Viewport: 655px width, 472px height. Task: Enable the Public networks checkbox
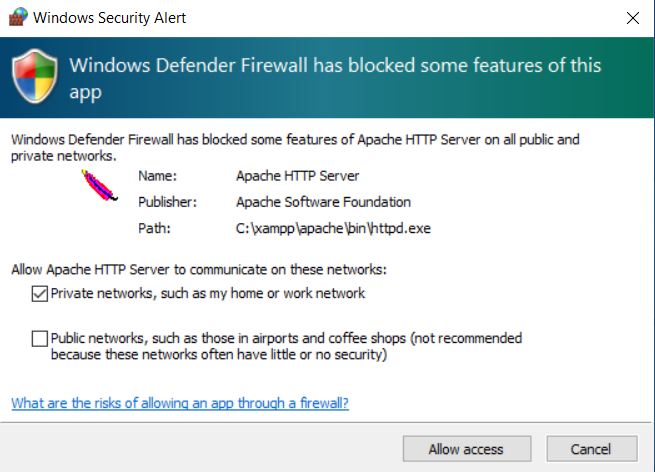[40, 338]
